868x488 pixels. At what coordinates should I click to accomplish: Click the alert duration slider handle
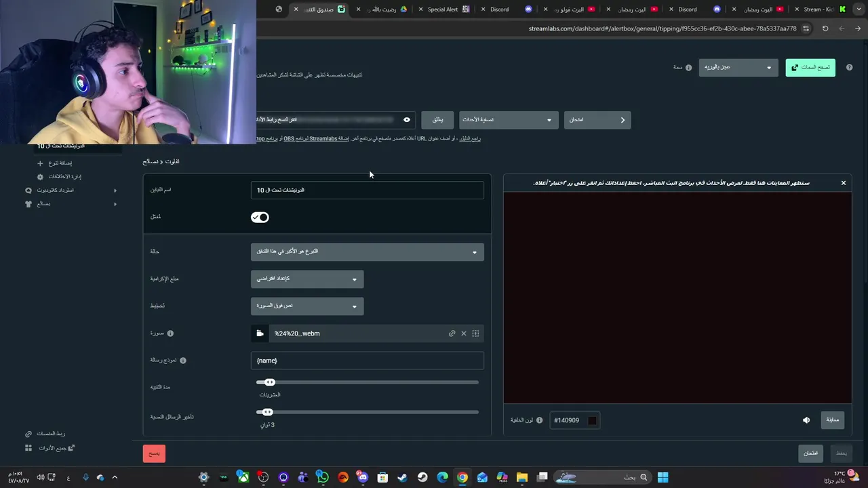click(x=270, y=382)
